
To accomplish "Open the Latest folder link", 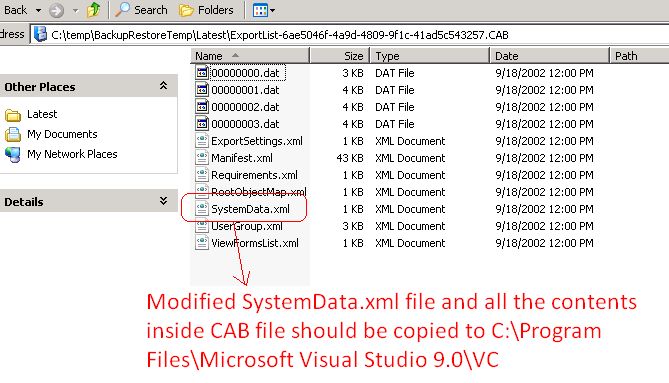I will (42, 114).
